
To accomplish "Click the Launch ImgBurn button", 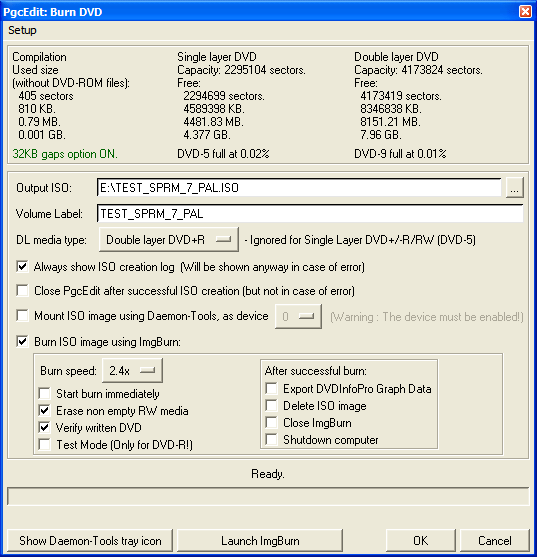I will pos(260,541).
